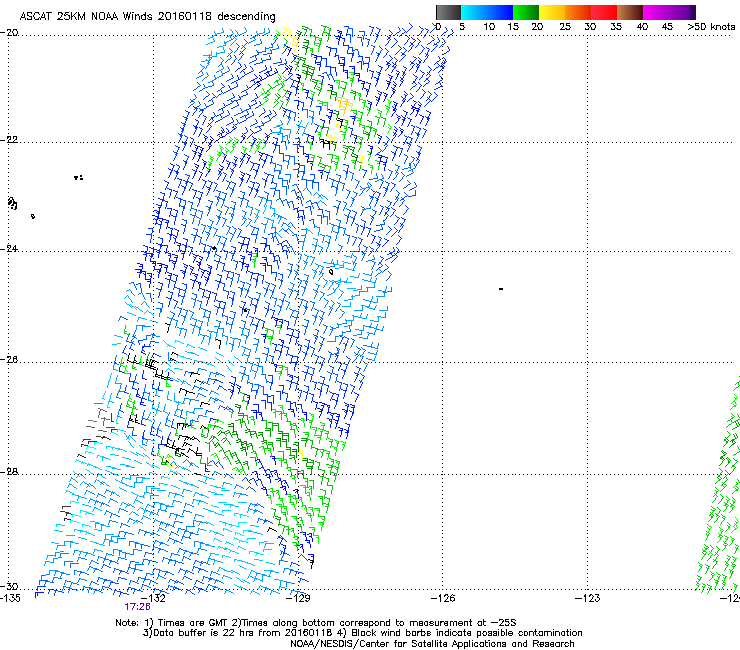Click the gray 0-5 knots color swatch
Screen dimensions: 740x650
(x=448, y=12)
